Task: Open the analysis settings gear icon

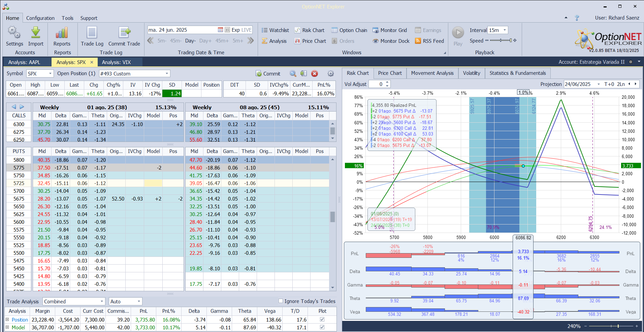Action: (331, 73)
